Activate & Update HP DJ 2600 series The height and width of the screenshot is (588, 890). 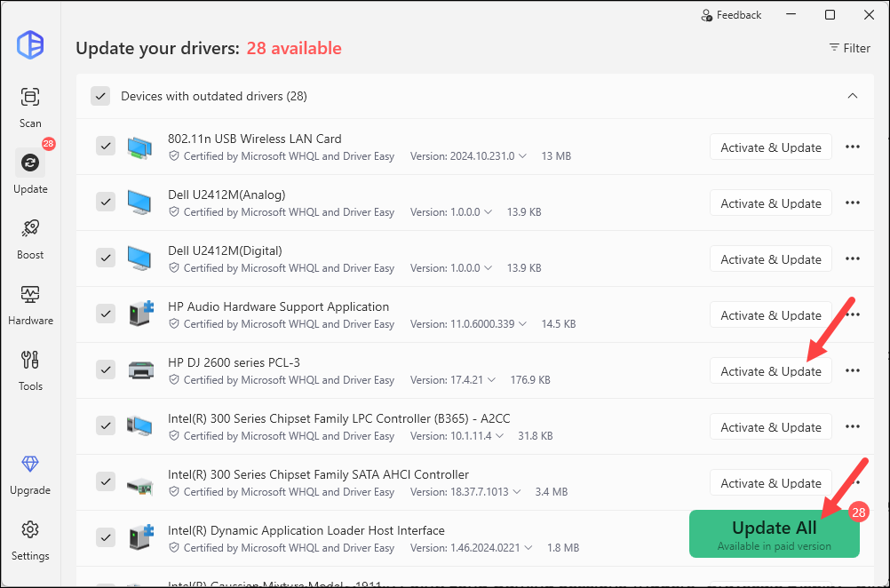[x=771, y=370]
